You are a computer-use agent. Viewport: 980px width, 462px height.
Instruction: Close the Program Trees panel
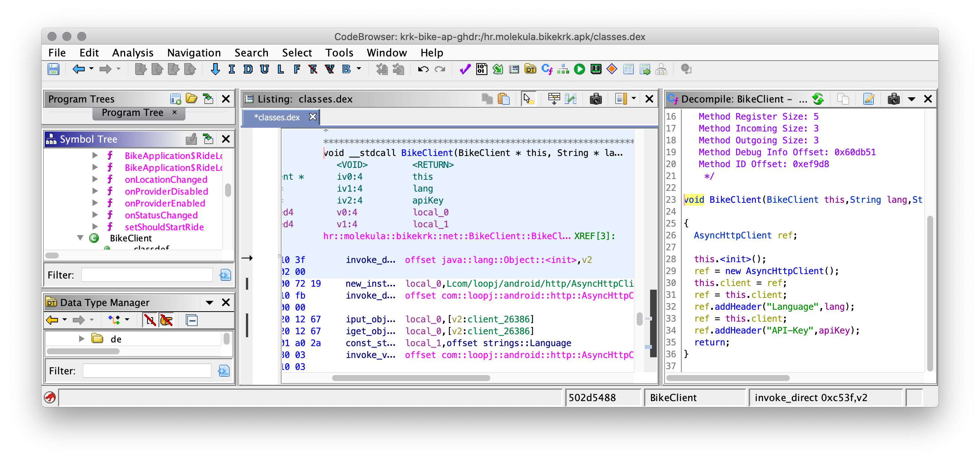click(226, 99)
